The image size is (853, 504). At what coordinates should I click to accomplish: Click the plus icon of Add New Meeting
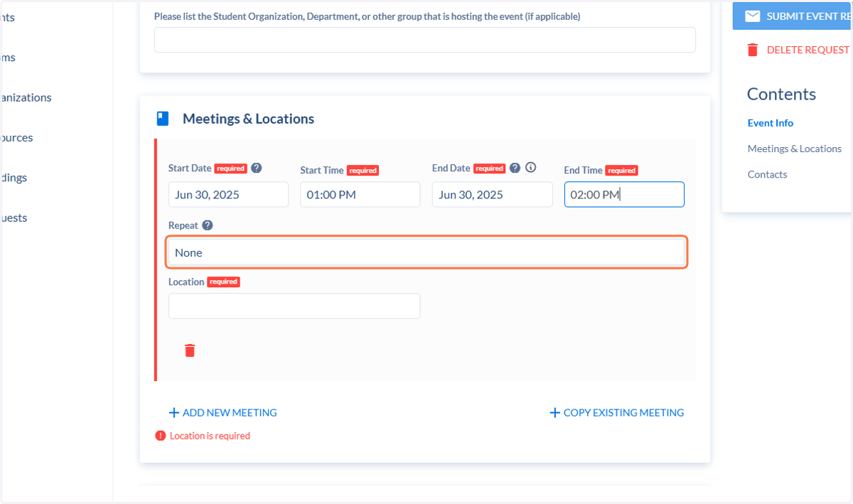point(173,413)
